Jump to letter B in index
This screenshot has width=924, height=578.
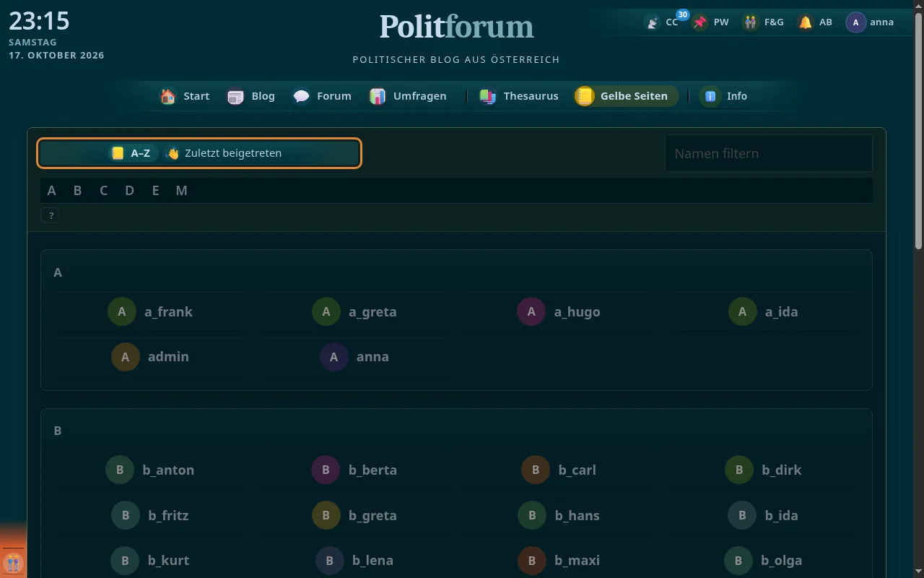pyautogui.click(x=77, y=191)
